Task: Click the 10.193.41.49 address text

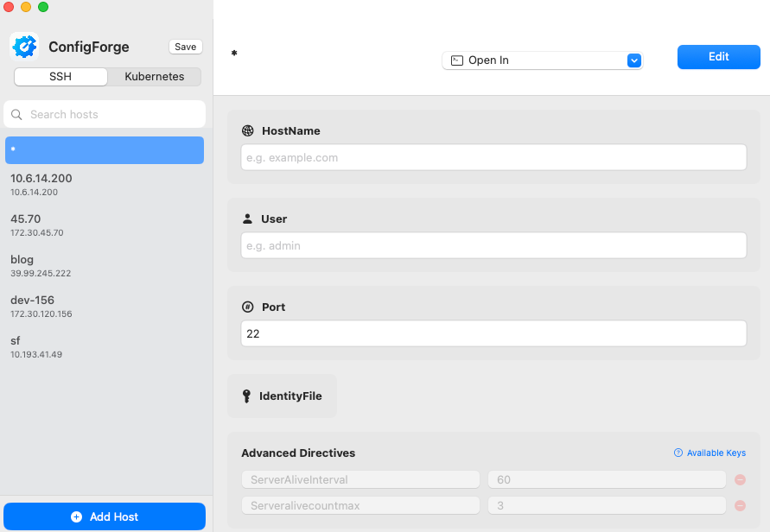Action: pyautogui.click(x=36, y=355)
